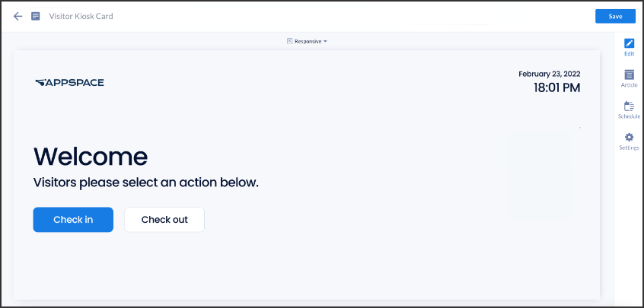Select the Welcome heading text

tap(91, 156)
